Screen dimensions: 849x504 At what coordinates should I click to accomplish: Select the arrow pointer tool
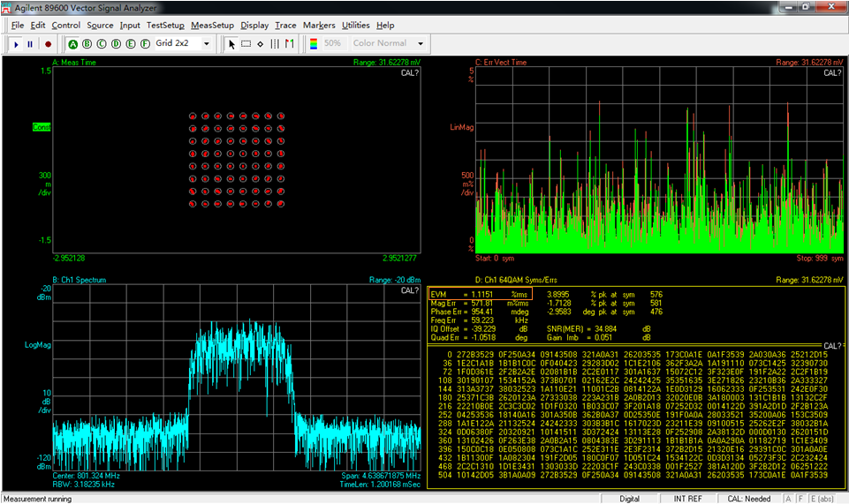(232, 43)
